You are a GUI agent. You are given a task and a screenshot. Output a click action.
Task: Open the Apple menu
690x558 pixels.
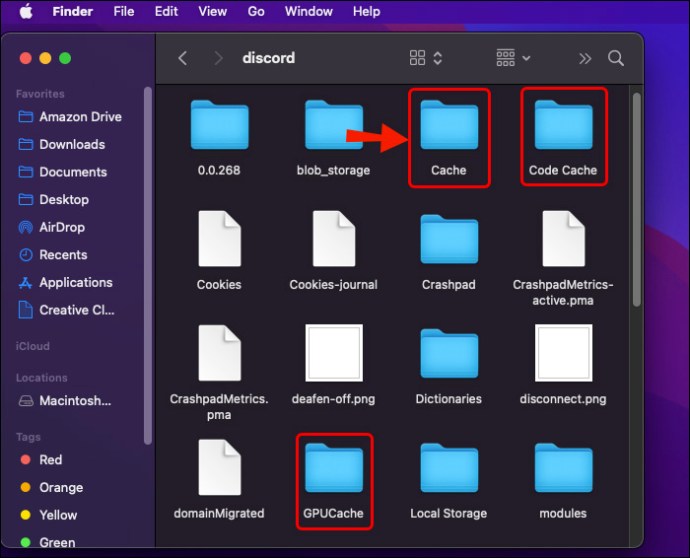click(26, 11)
